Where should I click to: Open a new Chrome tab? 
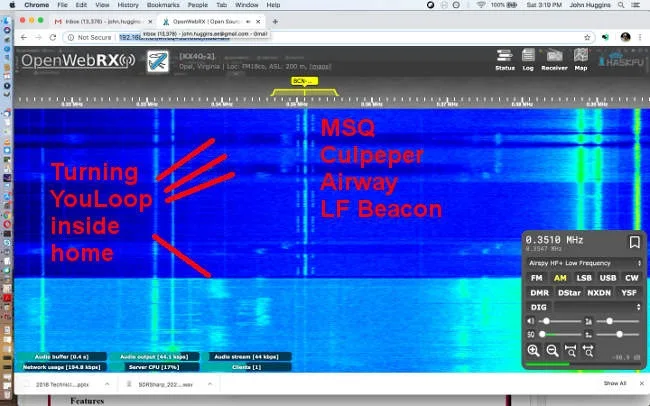pos(275,21)
